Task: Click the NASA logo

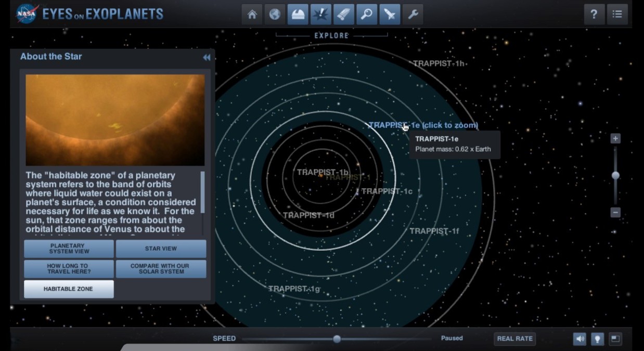Action: [x=26, y=14]
